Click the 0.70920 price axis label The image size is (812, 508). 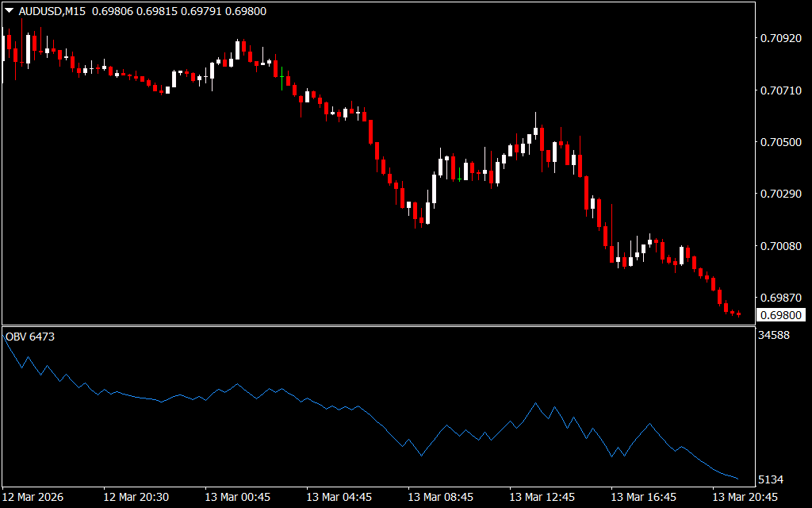780,38
